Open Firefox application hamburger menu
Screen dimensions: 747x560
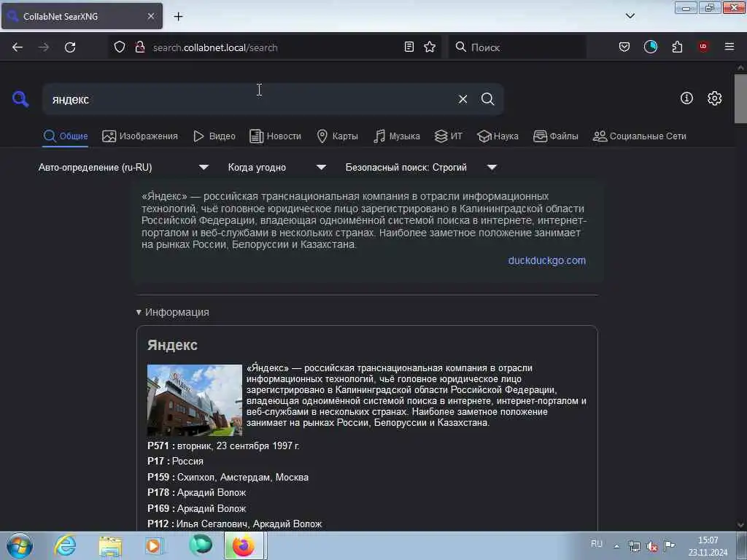point(729,47)
